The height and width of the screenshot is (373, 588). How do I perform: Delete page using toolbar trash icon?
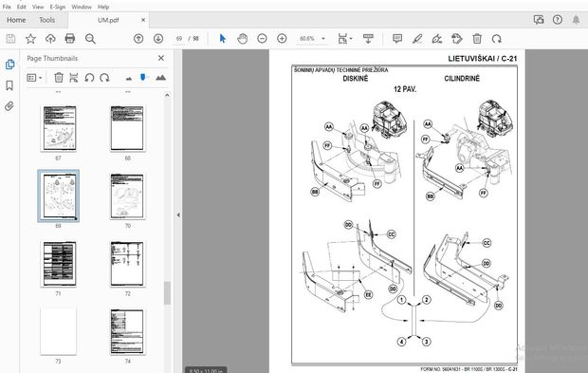(477, 38)
